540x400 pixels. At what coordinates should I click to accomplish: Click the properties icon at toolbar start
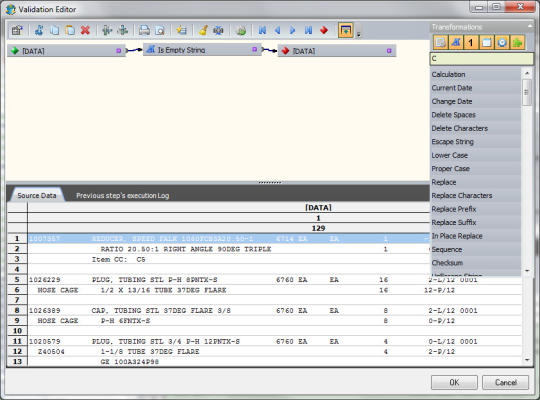click(17, 30)
